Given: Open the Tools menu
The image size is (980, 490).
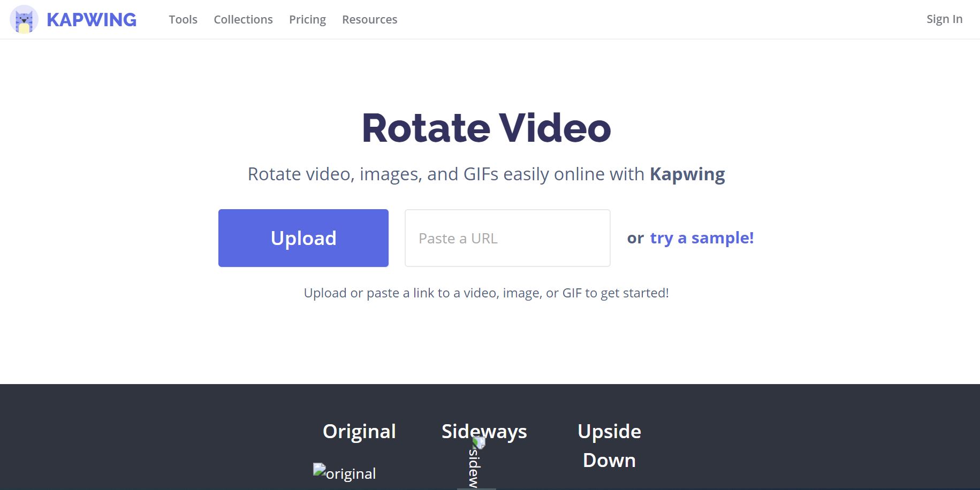Looking at the screenshot, I should tap(183, 19).
